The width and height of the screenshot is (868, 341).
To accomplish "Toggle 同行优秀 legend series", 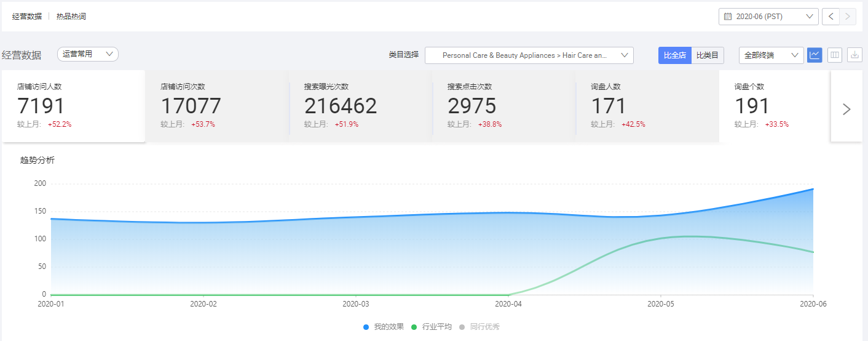I will coord(479,327).
